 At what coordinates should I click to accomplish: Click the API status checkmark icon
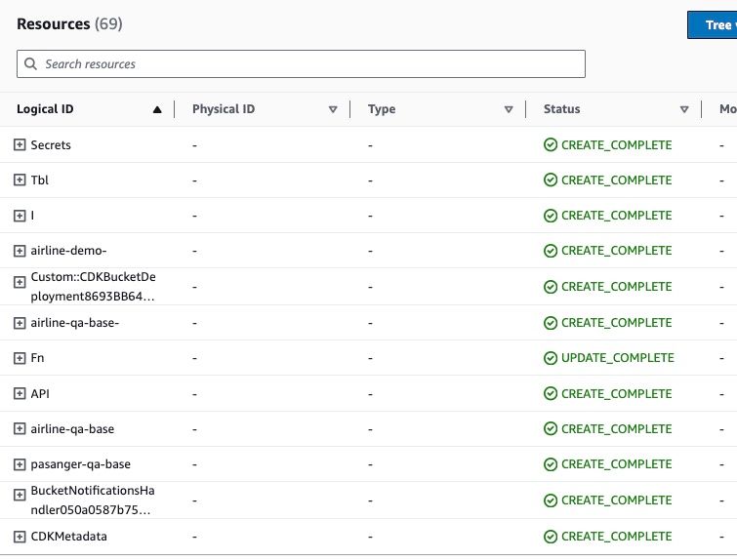point(551,394)
